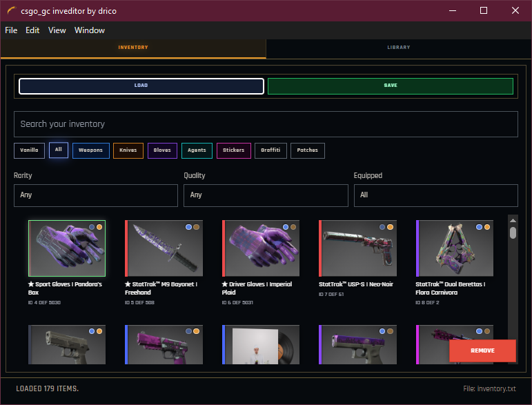Click the 'File: inventory.txt' status text
This screenshot has height=405, width=532.
pos(489,388)
